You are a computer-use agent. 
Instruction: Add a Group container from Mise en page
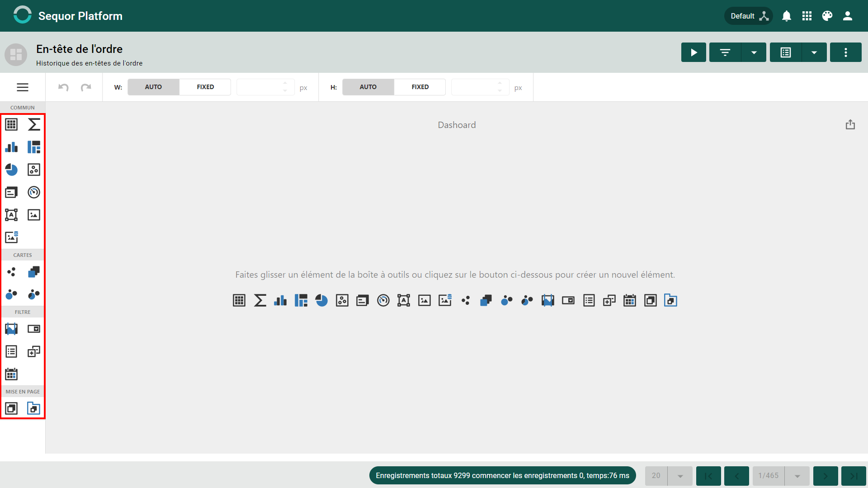[11, 408]
